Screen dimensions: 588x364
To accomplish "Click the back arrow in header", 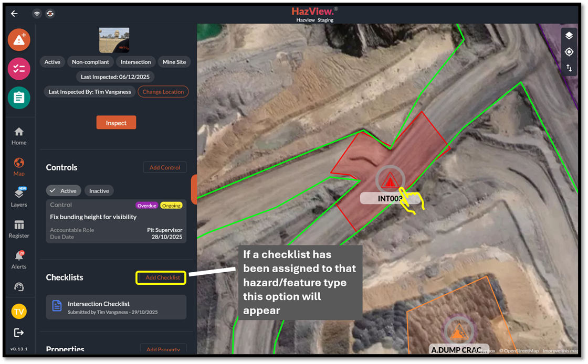I will (14, 14).
